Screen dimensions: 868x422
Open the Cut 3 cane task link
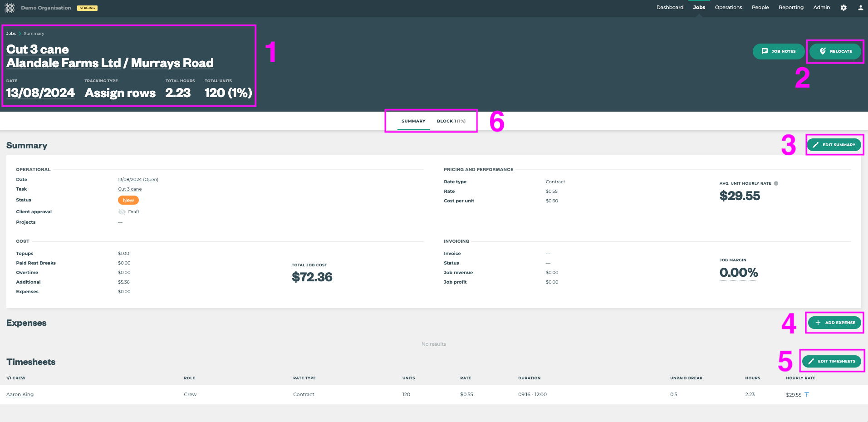[x=130, y=189]
